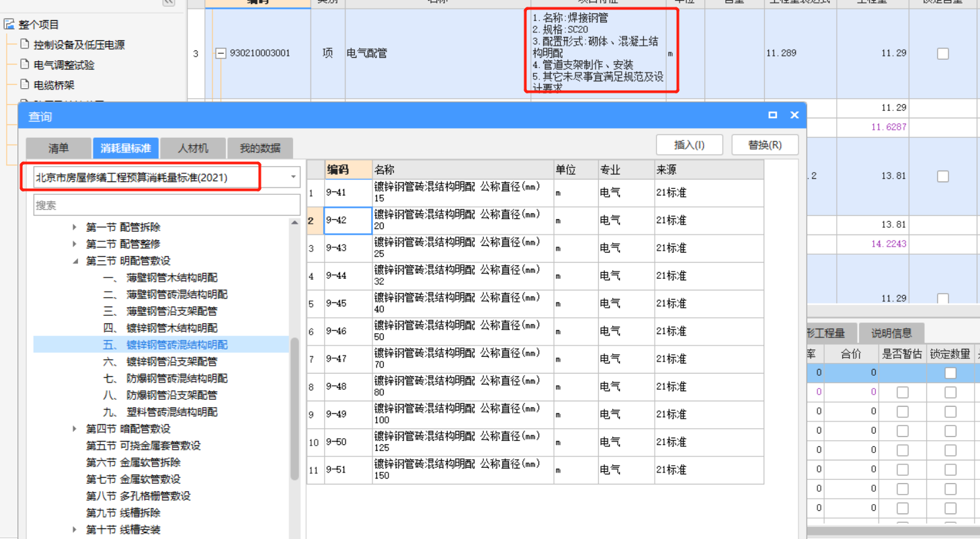The image size is (980, 539).
Task: Click the 名称 column header in results
Action: (463, 169)
